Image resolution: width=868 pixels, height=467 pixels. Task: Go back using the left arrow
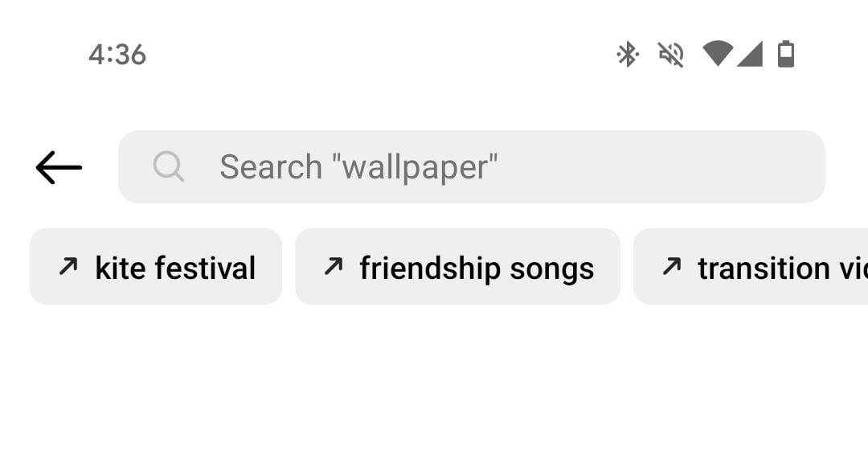59,167
